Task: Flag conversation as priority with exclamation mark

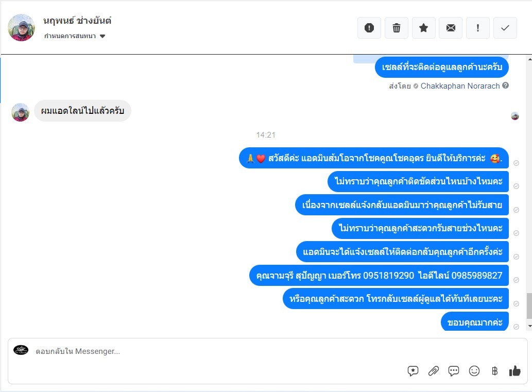Action: tap(478, 28)
